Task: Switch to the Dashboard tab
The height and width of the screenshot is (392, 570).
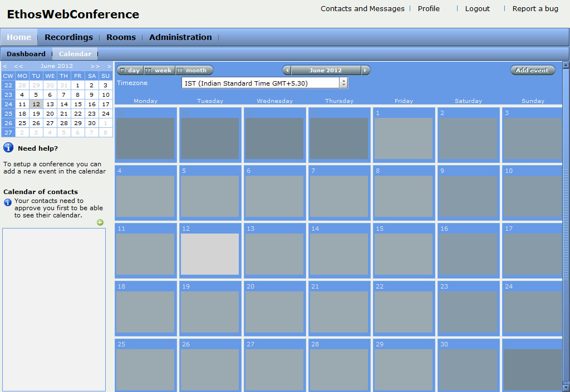Action: [x=26, y=54]
